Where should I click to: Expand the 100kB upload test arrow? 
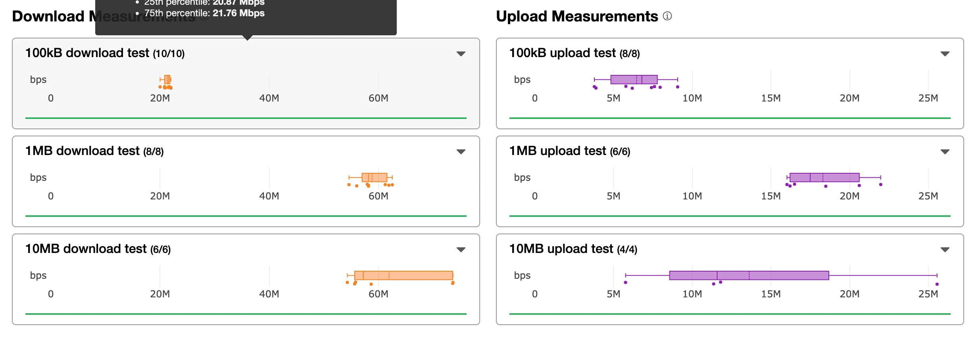coord(945,54)
